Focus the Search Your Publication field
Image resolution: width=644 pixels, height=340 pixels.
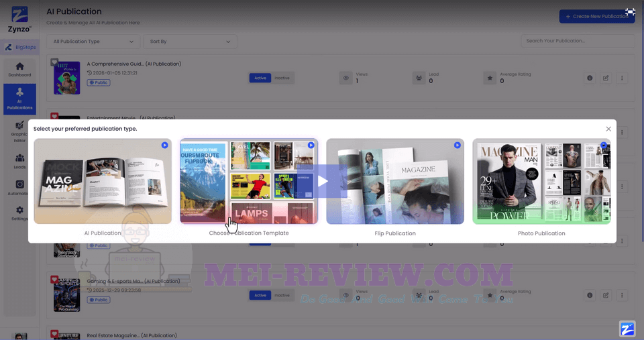click(x=578, y=41)
